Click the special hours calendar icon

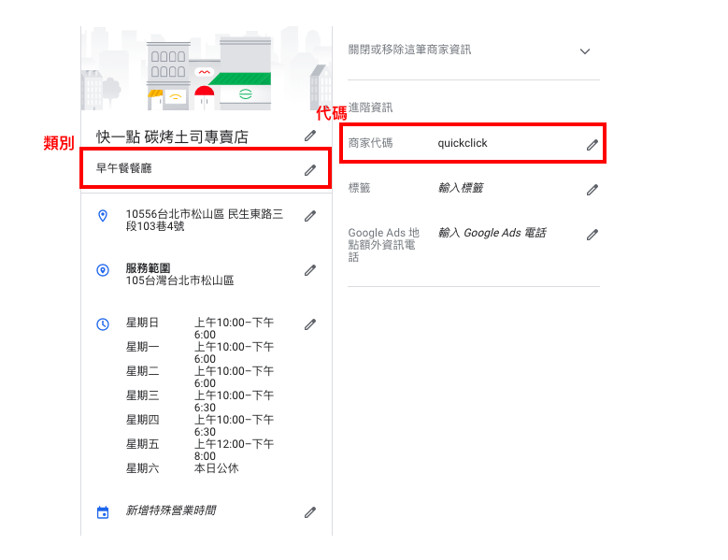pyautogui.click(x=103, y=512)
